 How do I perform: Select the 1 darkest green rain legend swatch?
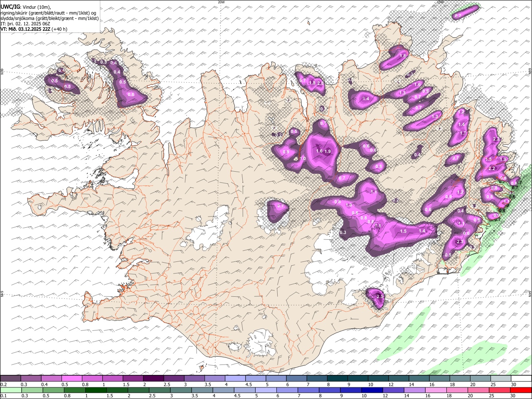coord(96,390)
